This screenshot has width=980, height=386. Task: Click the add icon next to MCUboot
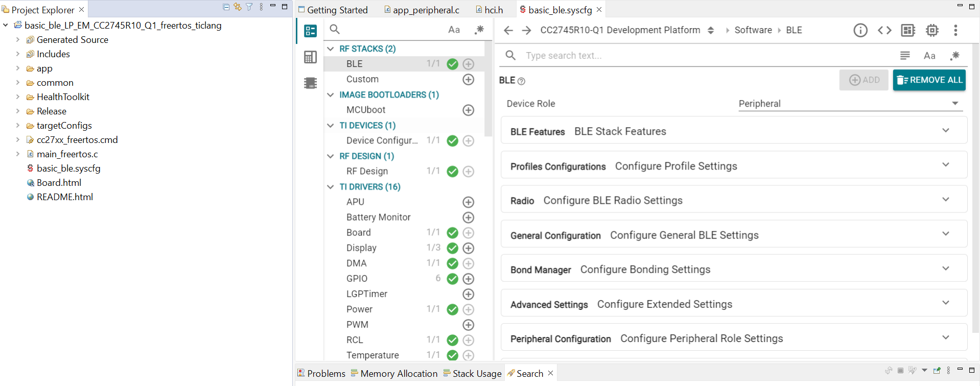(468, 110)
